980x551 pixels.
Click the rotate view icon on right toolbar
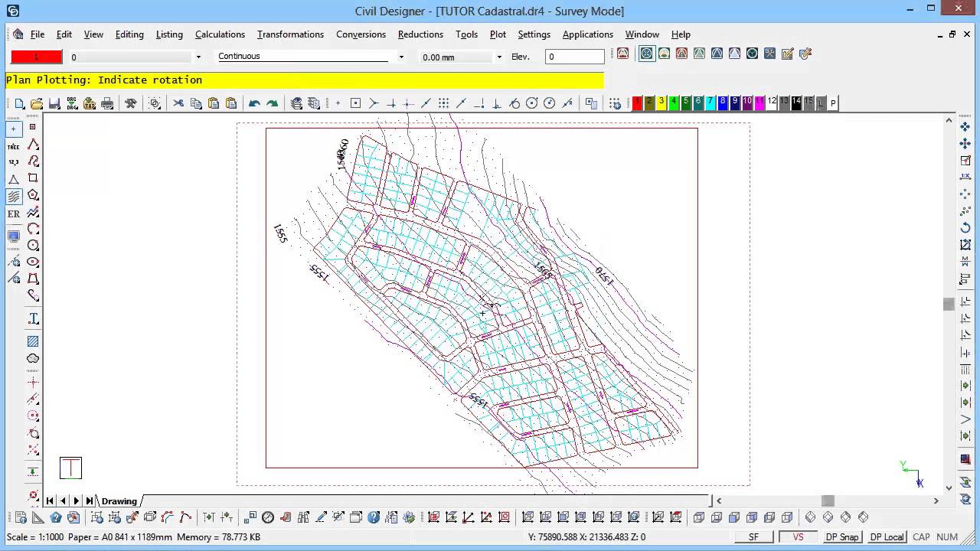[x=965, y=228]
